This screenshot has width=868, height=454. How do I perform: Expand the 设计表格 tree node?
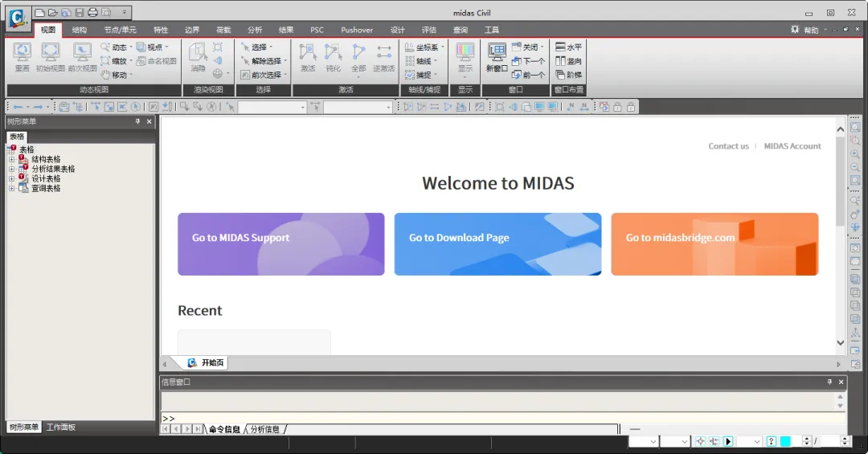coord(11,179)
